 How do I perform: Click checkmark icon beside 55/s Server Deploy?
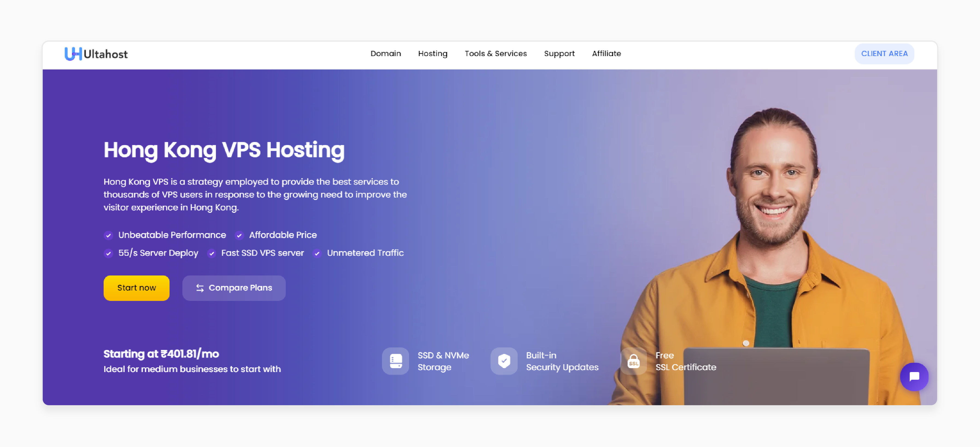click(x=109, y=253)
